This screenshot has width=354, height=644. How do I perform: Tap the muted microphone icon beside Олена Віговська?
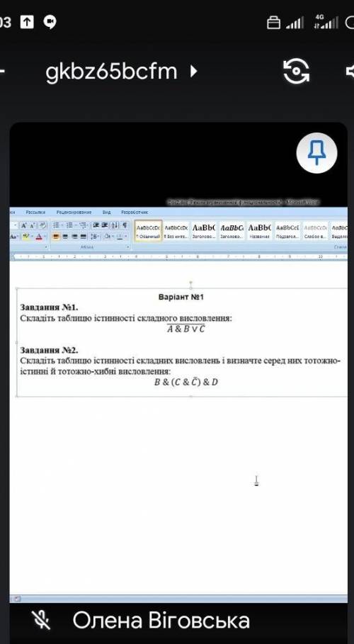click(41, 620)
